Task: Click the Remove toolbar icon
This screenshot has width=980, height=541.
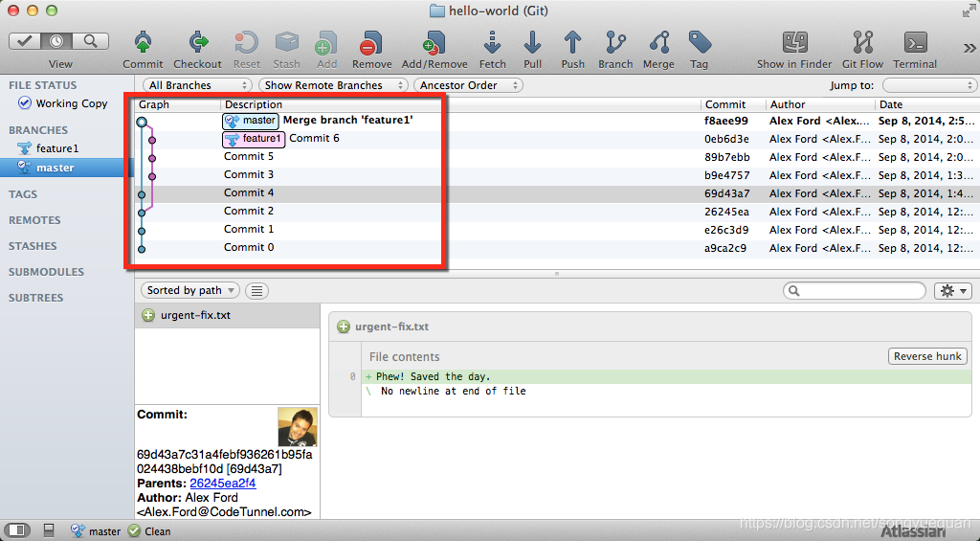Action: pyautogui.click(x=371, y=42)
